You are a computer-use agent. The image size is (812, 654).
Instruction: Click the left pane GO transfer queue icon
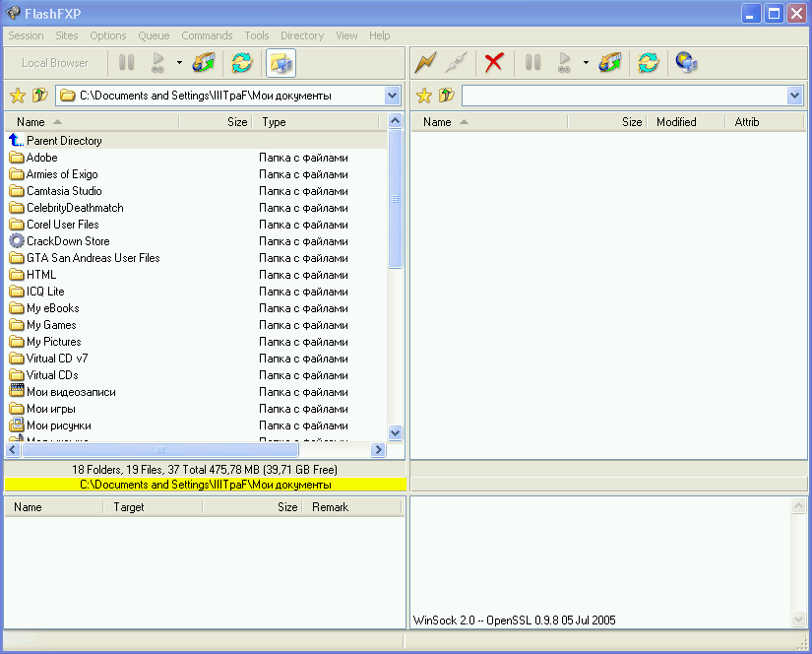point(157,63)
